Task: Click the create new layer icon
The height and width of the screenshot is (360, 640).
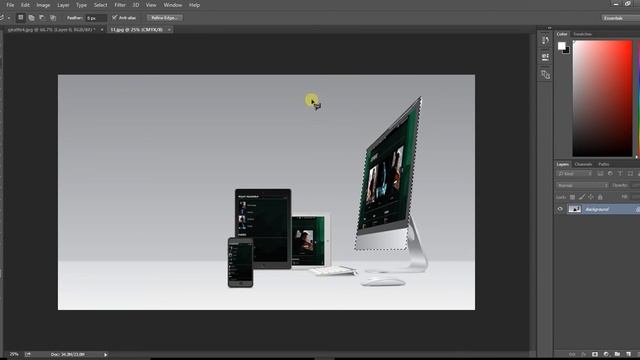Action: pyautogui.click(x=629, y=354)
